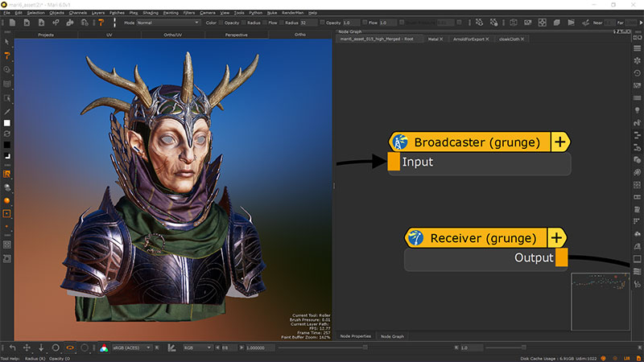
Task: Click the Receiver (grunge) node icon
Action: pyautogui.click(x=415, y=237)
